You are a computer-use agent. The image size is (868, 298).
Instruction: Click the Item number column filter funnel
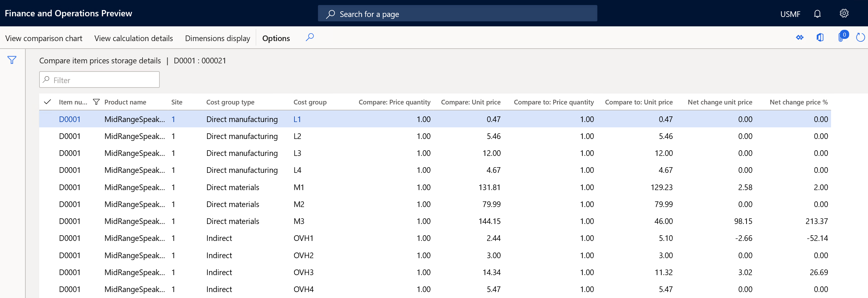coord(96,102)
